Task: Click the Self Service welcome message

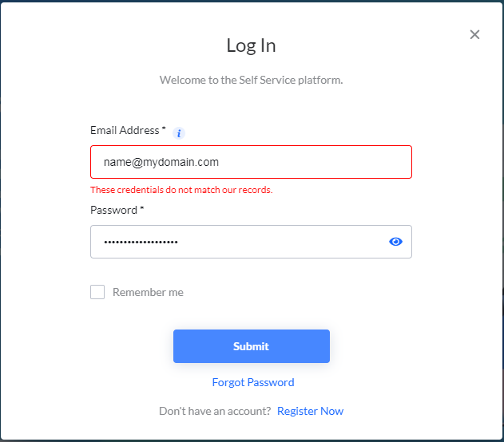Action: pyautogui.click(x=251, y=80)
